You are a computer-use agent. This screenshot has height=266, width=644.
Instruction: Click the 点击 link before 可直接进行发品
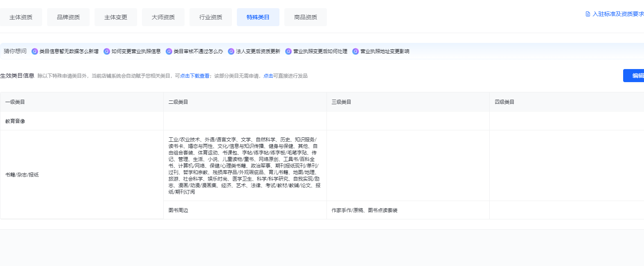(x=268, y=76)
